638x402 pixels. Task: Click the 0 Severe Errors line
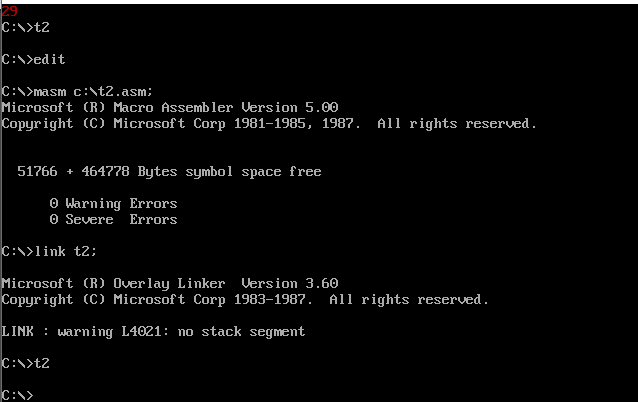[x=113, y=219]
